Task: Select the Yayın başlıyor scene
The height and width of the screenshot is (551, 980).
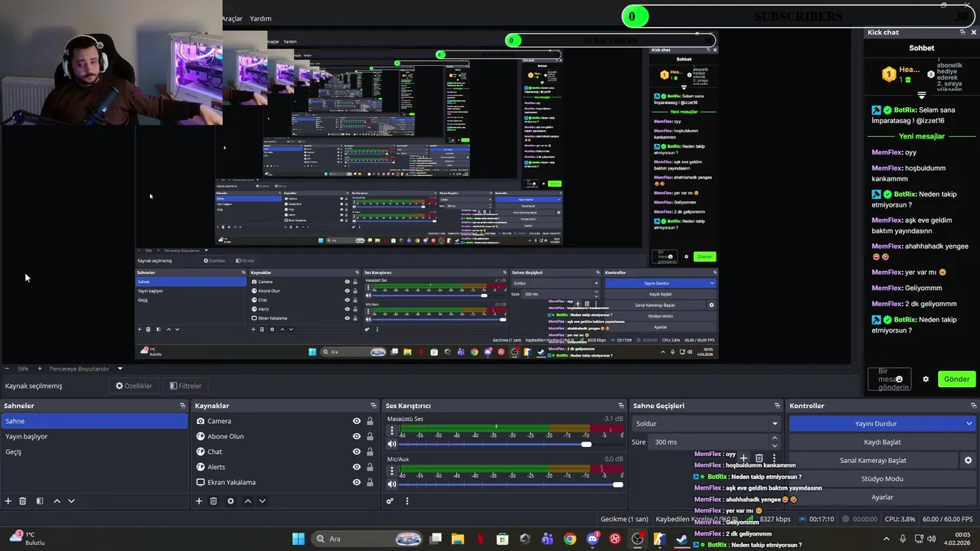Action: 94,436
